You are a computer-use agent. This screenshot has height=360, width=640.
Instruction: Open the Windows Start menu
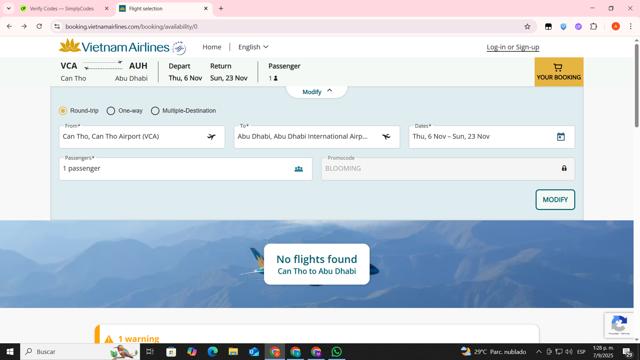pos(10,351)
